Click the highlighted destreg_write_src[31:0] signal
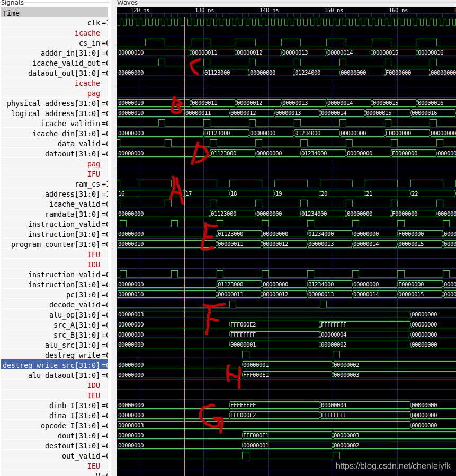The width and height of the screenshot is (456, 476). 55,365
